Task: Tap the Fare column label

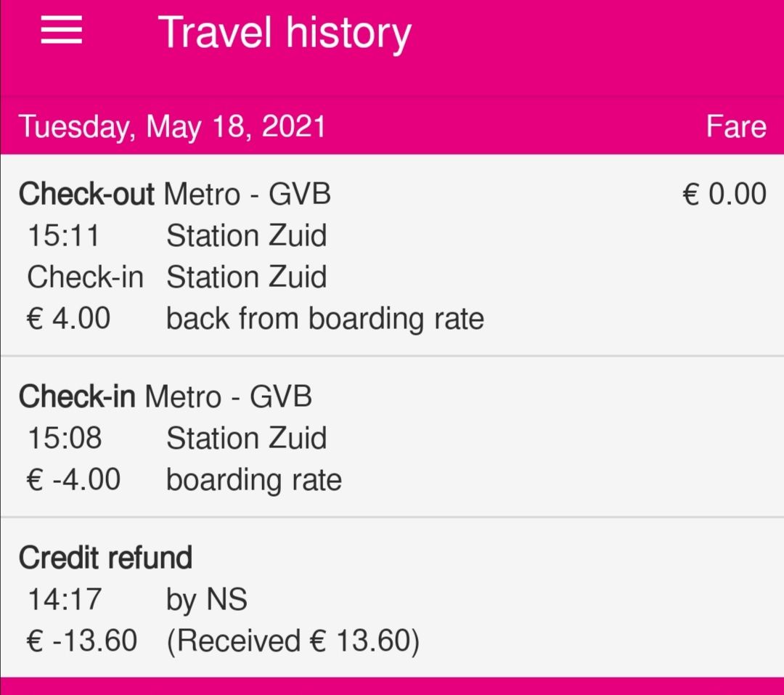Action: [736, 126]
